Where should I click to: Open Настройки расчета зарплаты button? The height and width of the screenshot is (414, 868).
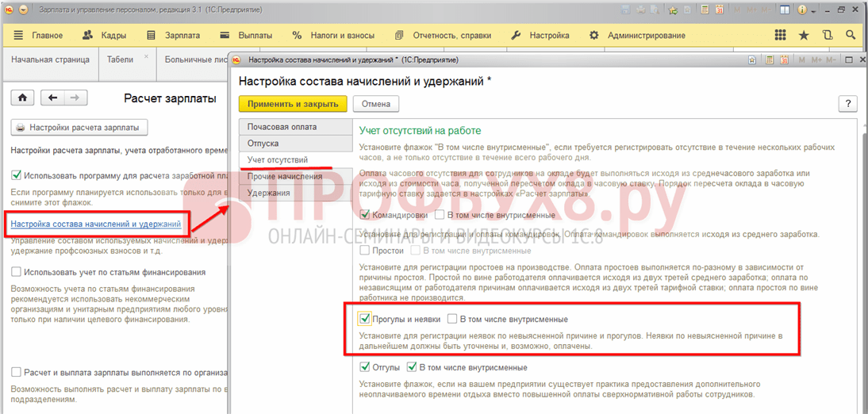(x=79, y=128)
